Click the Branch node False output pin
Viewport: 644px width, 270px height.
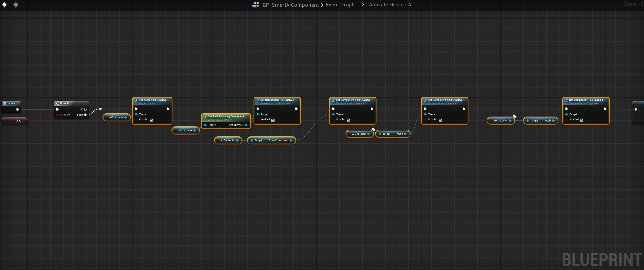86,115
